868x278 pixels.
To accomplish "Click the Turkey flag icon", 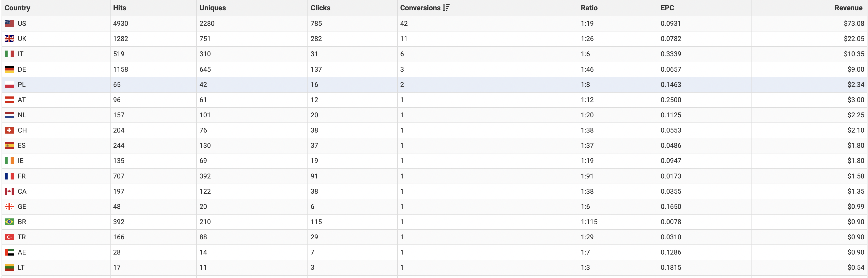I will (9, 237).
